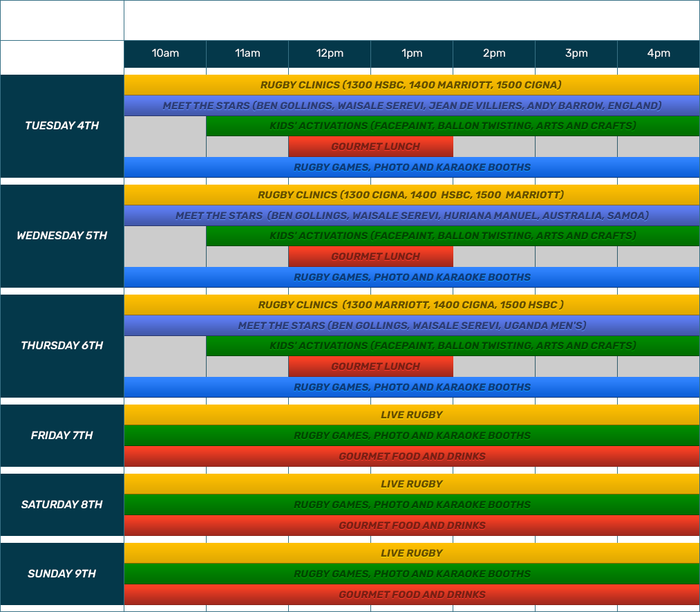Select Sunday 9th Rugby Games, Photo and Karaoke bar

pos(411,574)
